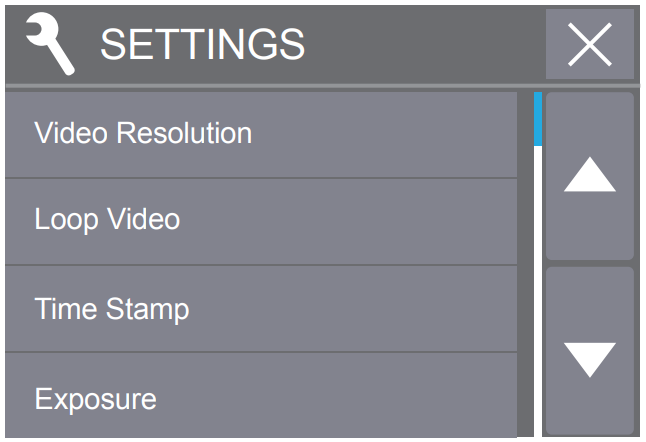Click the spanner symbol beside SETTINGS
646x442 pixels.
coord(50,44)
